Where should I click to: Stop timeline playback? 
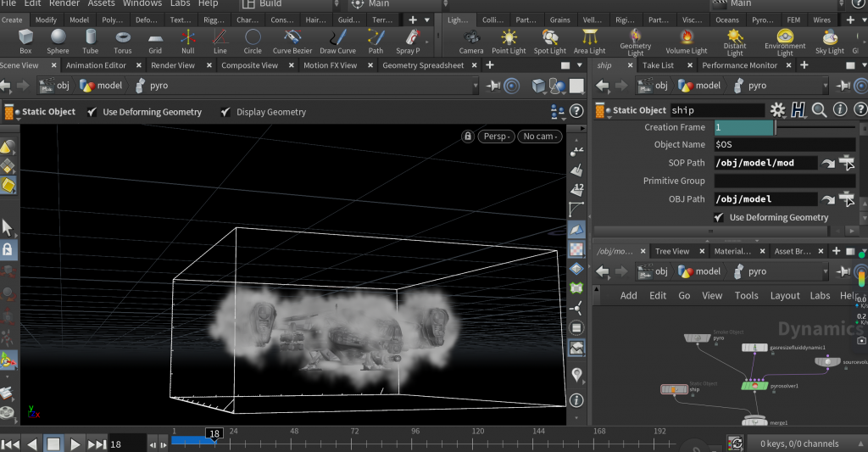pyautogui.click(x=53, y=444)
